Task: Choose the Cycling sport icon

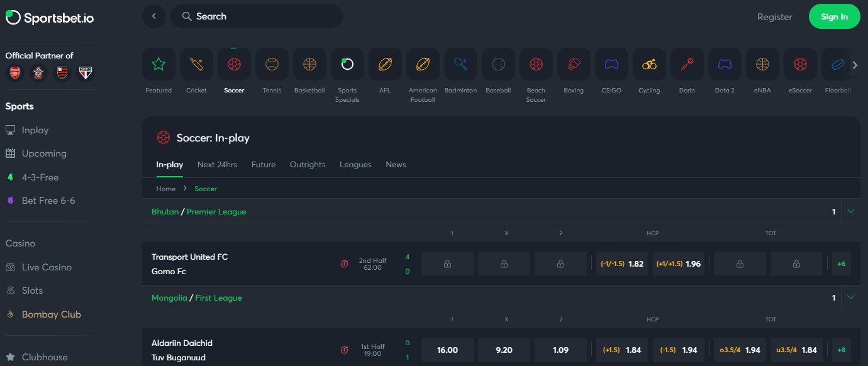Action: [x=649, y=64]
